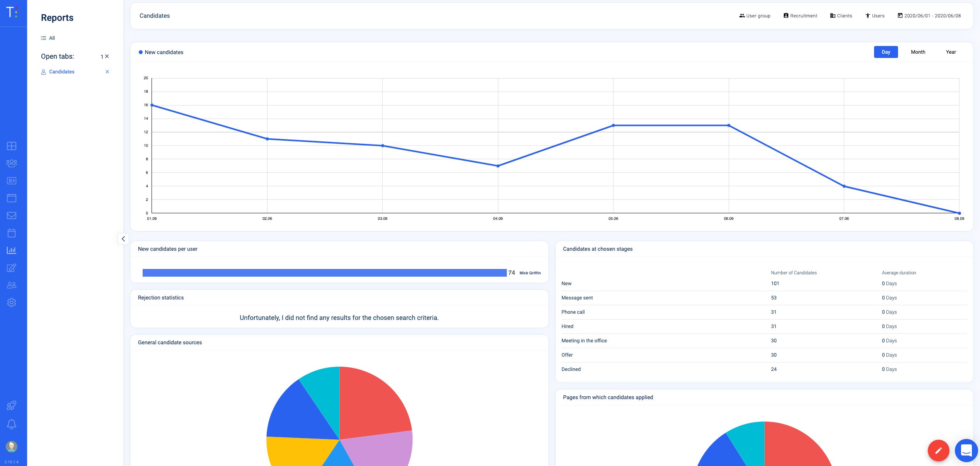Image resolution: width=980 pixels, height=466 pixels.
Task: Open the candidates group icon in sidebar
Action: pos(12,163)
